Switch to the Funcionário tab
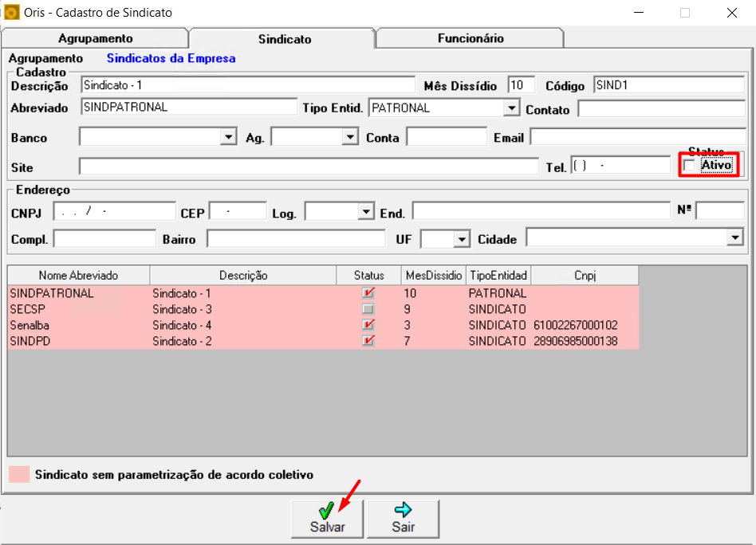 click(471, 38)
